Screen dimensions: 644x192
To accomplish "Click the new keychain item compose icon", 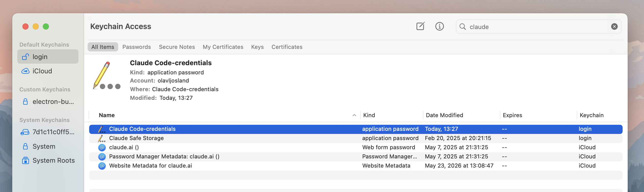I will [420, 26].
